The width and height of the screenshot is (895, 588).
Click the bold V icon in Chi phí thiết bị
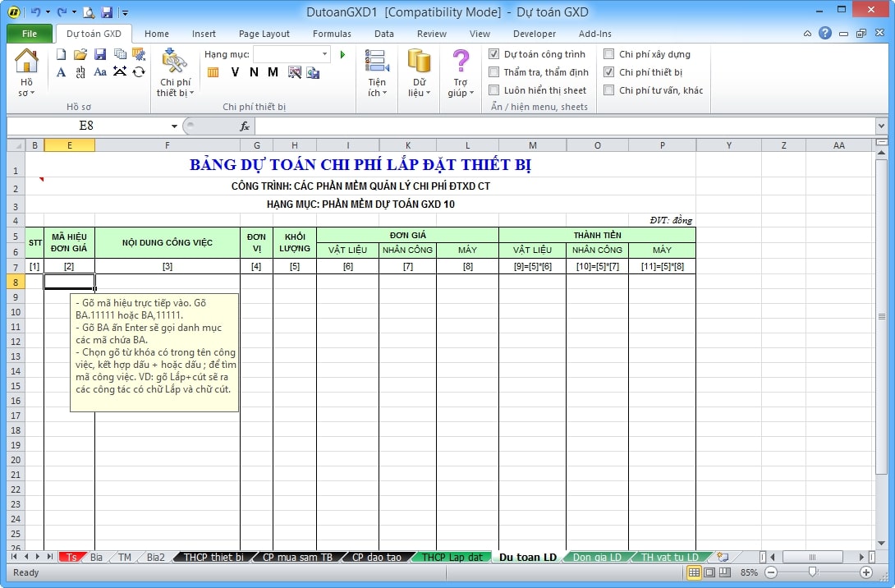pos(235,72)
